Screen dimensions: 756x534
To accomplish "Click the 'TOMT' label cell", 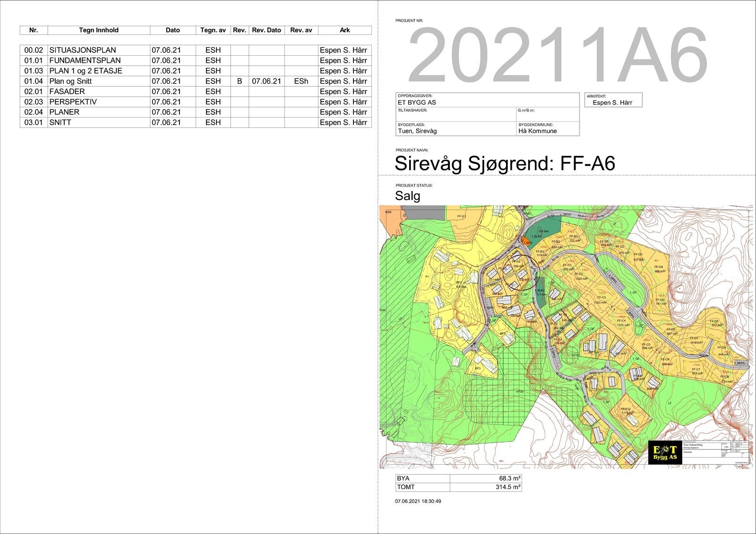I will click(422, 487).
